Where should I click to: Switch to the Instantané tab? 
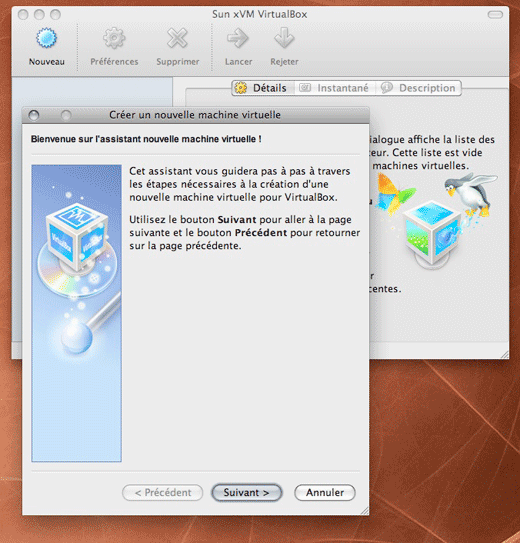(x=334, y=88)
